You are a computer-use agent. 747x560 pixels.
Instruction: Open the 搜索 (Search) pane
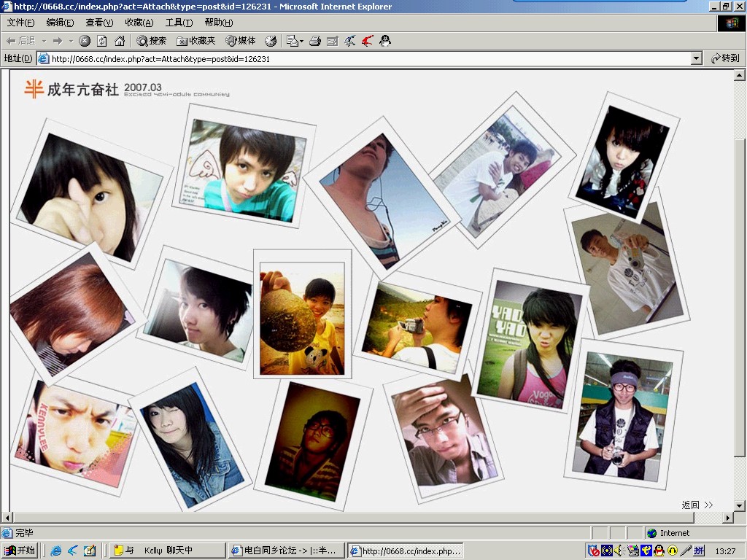point(151,41)
